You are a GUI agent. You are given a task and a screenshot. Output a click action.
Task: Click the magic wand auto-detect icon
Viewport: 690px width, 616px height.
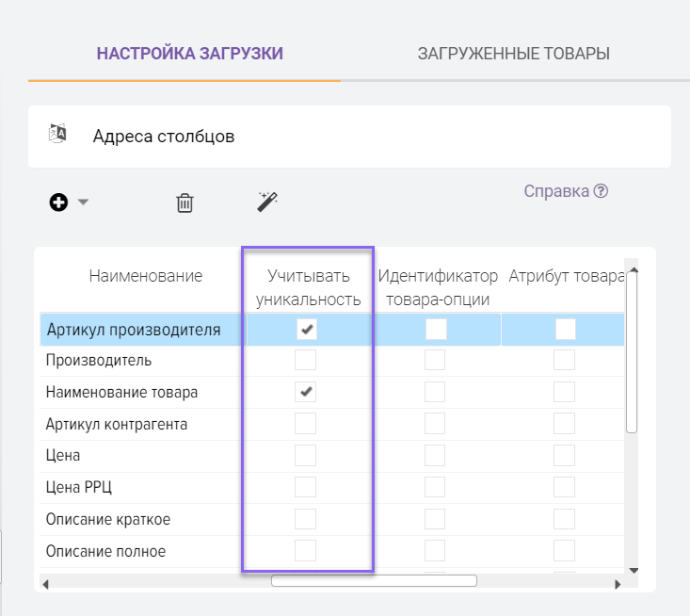click(267, 202)
